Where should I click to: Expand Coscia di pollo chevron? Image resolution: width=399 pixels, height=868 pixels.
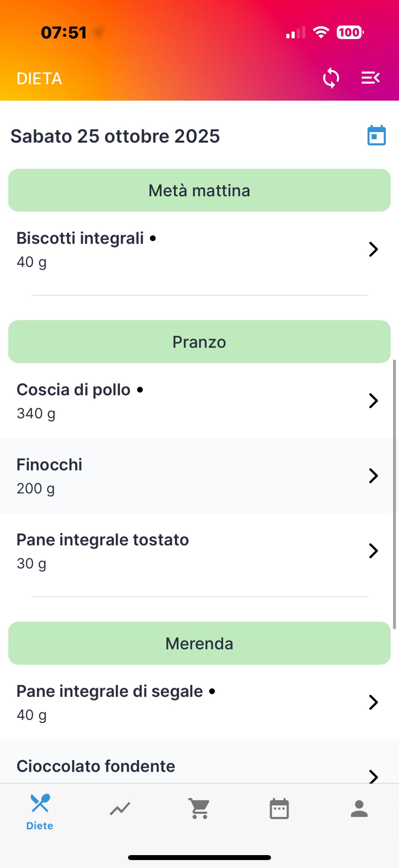[x=373, y=401]
